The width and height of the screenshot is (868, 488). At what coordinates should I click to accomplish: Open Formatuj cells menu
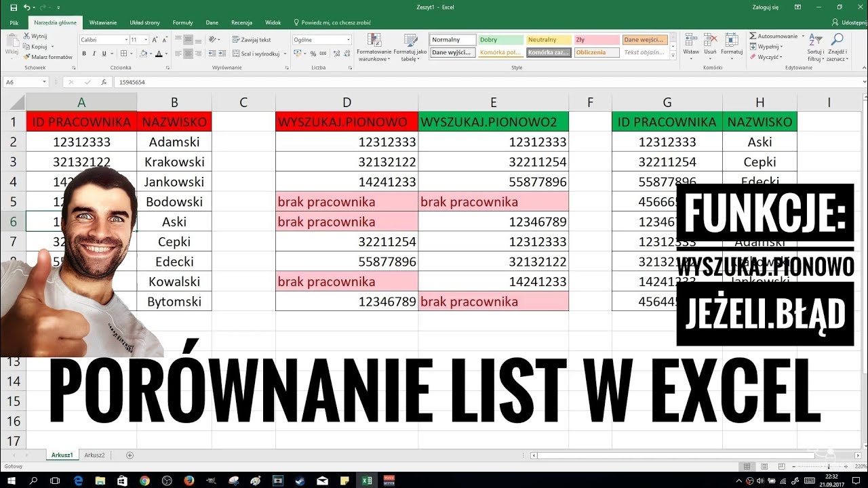tap(732, 45)
